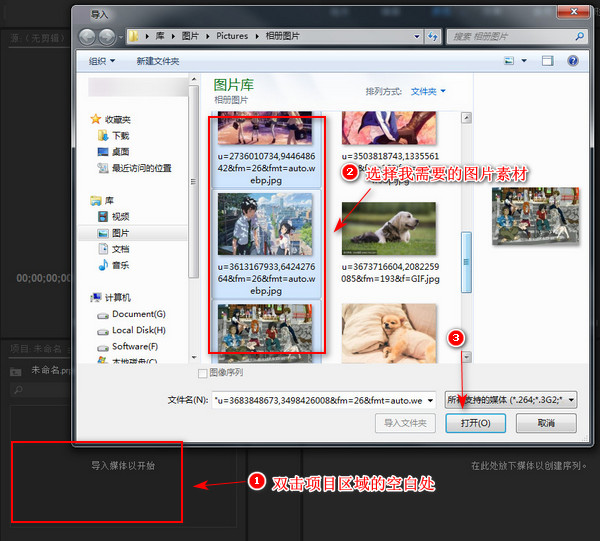Click the file list vertical scrollbar thumb
This screenshot has width=600, height=541.
tap(466, 262)
